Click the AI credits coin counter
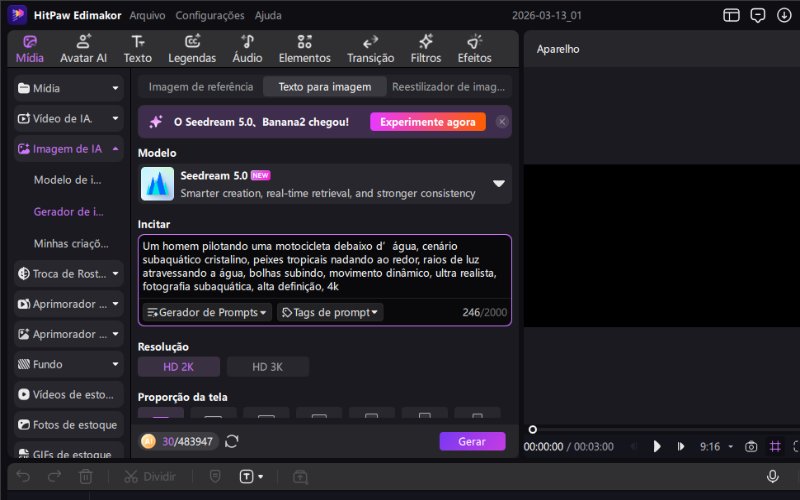 point(178,441)
